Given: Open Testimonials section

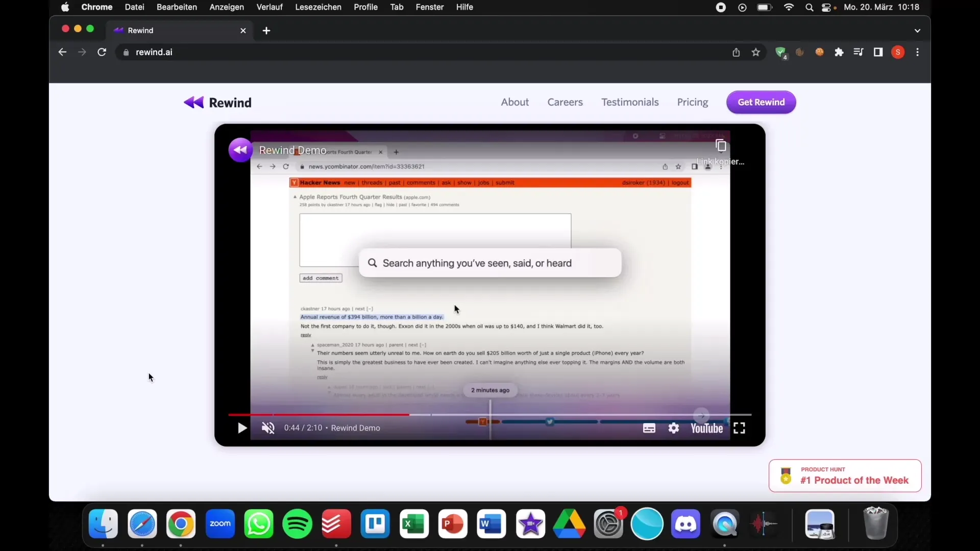Looking at the screenshot, I should [630, 102].
